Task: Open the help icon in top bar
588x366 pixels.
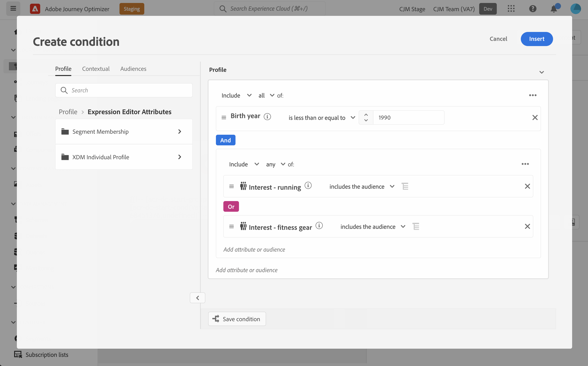Action: click(532, 9)
